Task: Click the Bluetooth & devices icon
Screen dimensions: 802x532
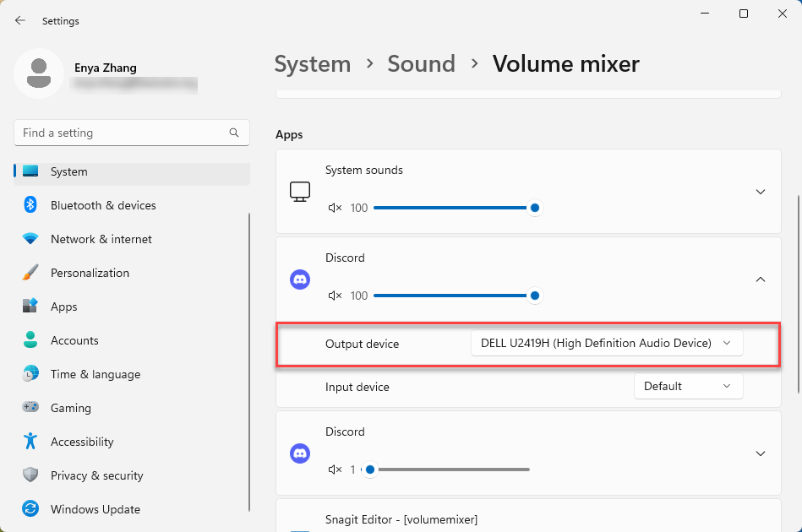Action: coord(30,205)
